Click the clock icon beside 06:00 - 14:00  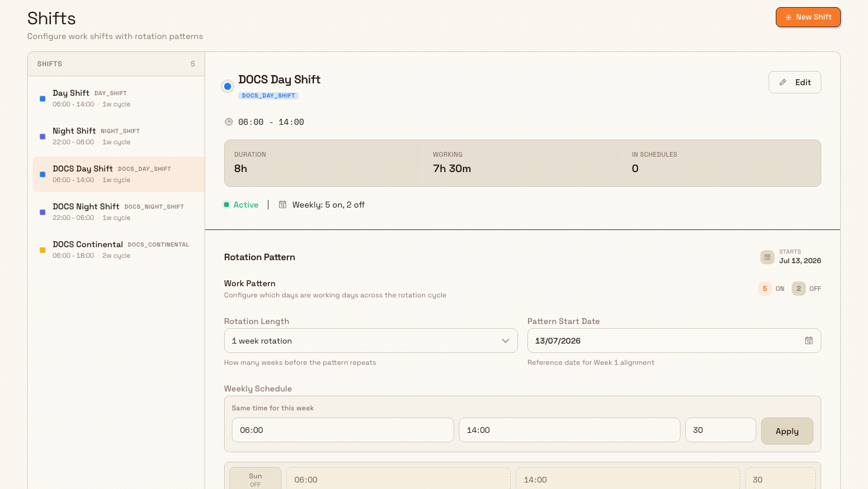tap(229, 122)
